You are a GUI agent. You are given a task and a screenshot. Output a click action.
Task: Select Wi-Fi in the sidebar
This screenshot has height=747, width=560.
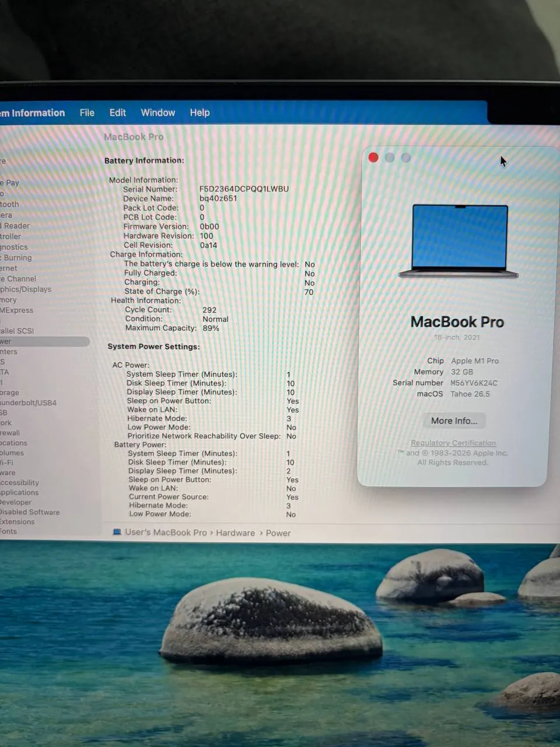coord(6,463)
